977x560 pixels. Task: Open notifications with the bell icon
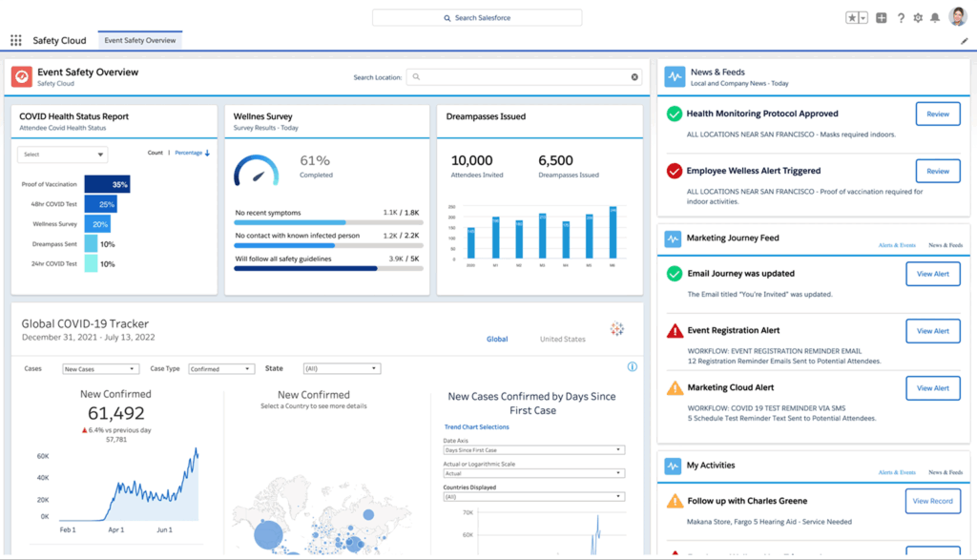[x=935, y=17]
